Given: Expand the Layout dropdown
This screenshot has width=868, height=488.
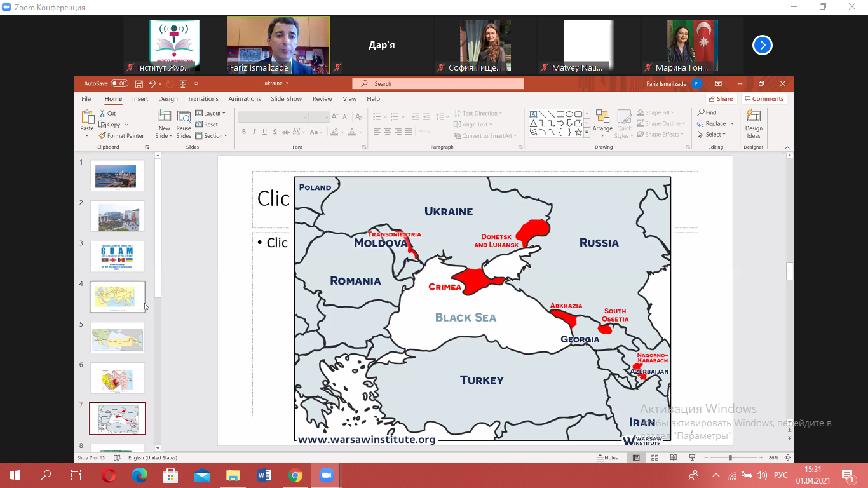Looking at the screenshot, I should pos(211,113).
